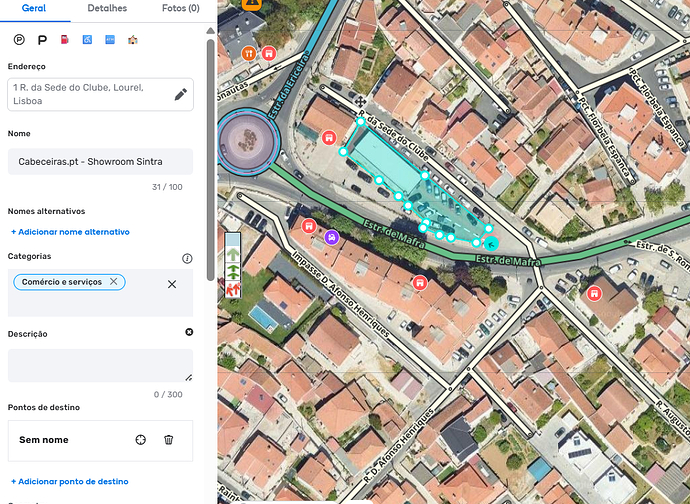Open the Categorias info icon
This screenshot has width=690, height=504.
click(187, 258)
